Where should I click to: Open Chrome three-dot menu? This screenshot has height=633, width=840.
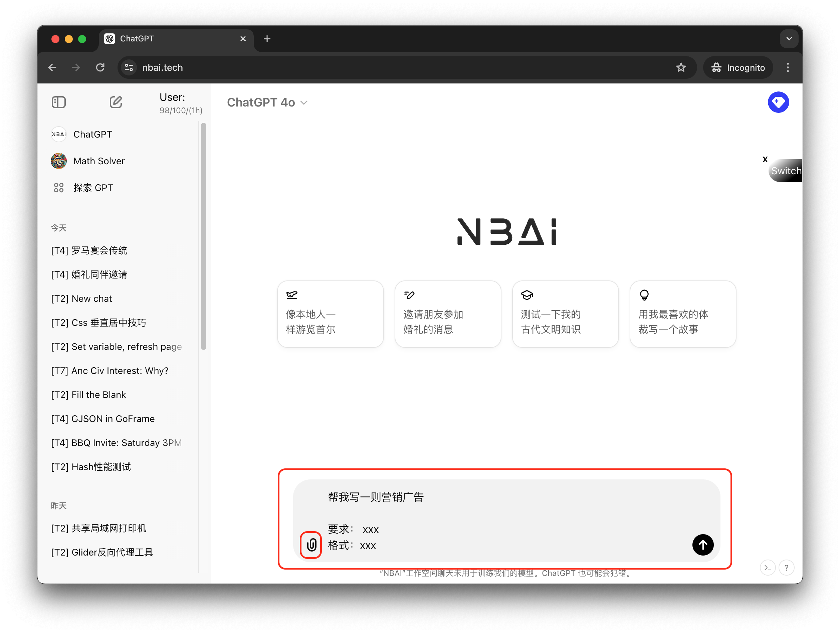click(x=788, y=67)
